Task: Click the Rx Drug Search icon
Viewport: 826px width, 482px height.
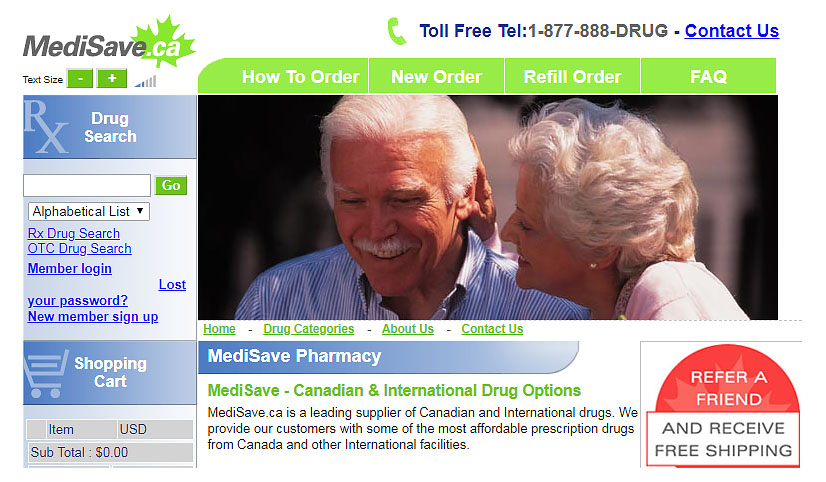Action: click(x=46, y=127)
